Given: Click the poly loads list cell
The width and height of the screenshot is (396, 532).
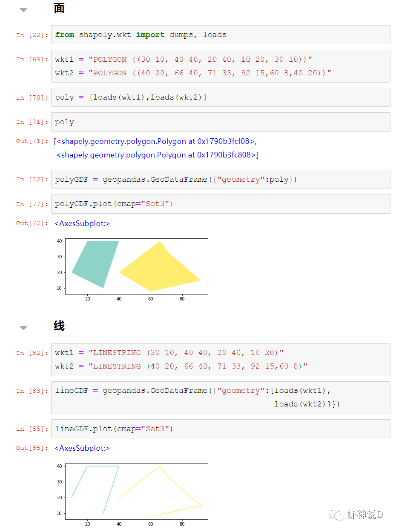Looking at the screenshot, I should 221,97.
